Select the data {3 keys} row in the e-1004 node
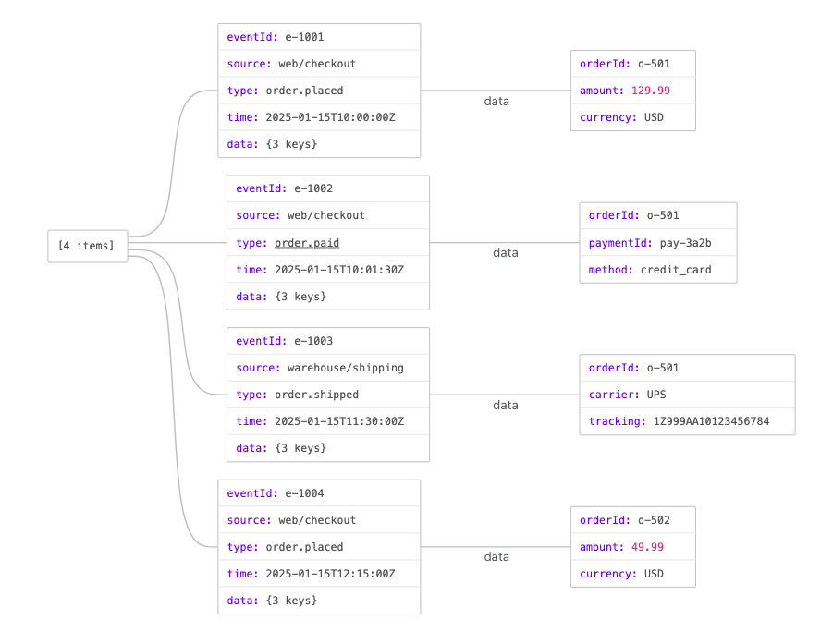The image size is (833, 644). tap(319, 601)
